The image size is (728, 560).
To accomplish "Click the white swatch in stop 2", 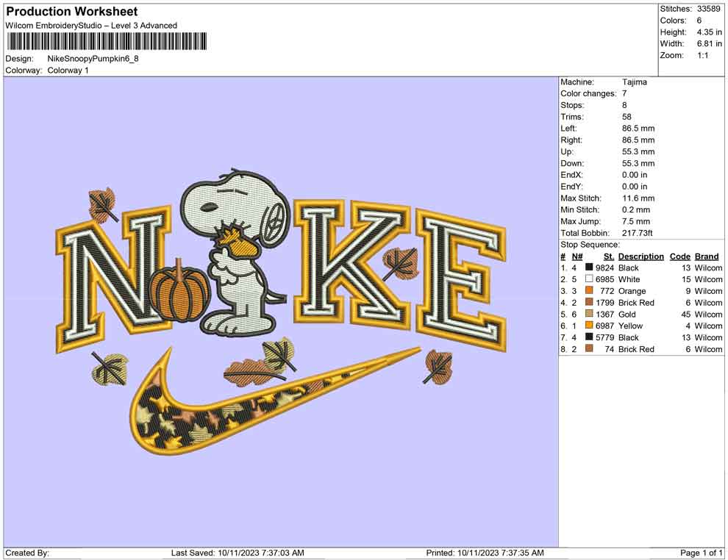I will pyautogui.click(x=589, y=279).
